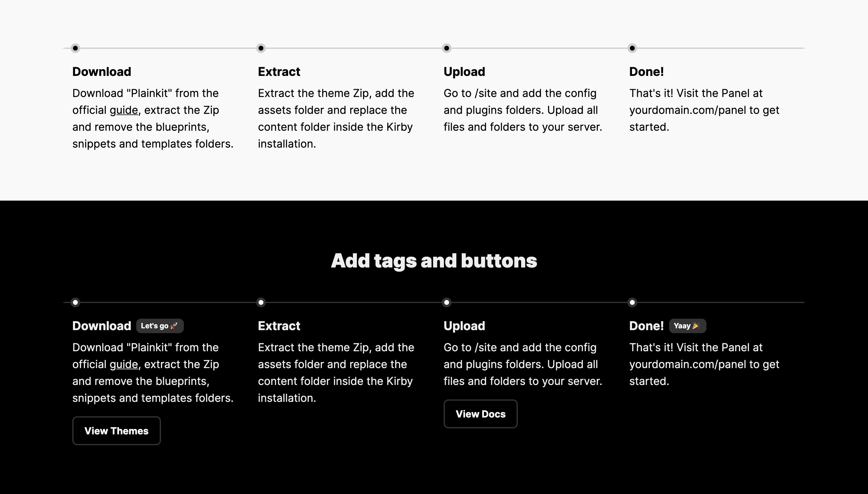Click the Extract heading in light section
This screenshot has width=868, height=494.
pyautogui.click(x=279, y=72)
